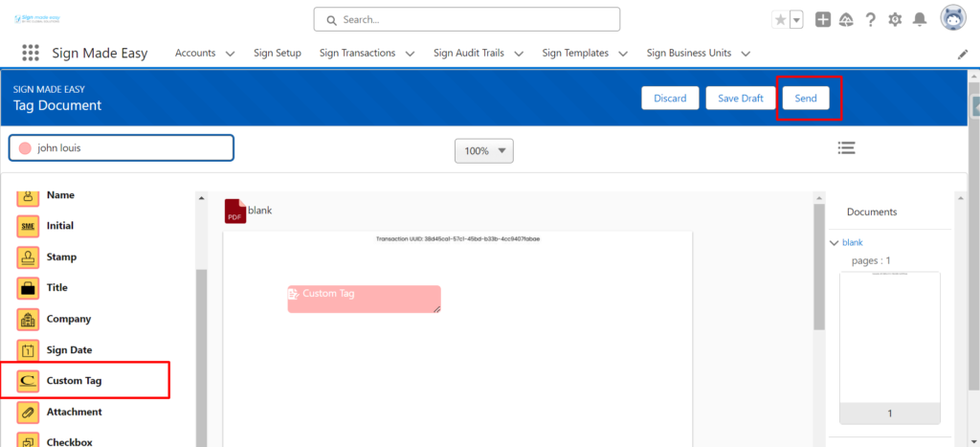Open the Sign Templates tab

575,54
